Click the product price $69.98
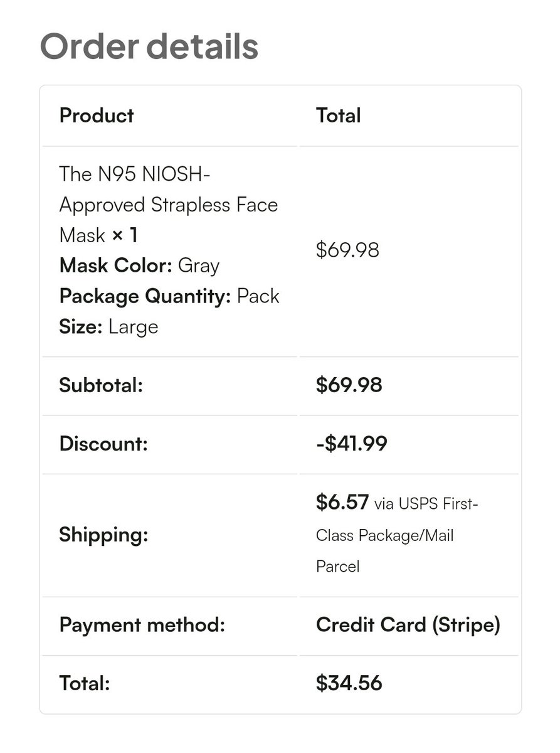Image resolution: width=560 pixels, height=753 pixels. [x=348, y=250]
